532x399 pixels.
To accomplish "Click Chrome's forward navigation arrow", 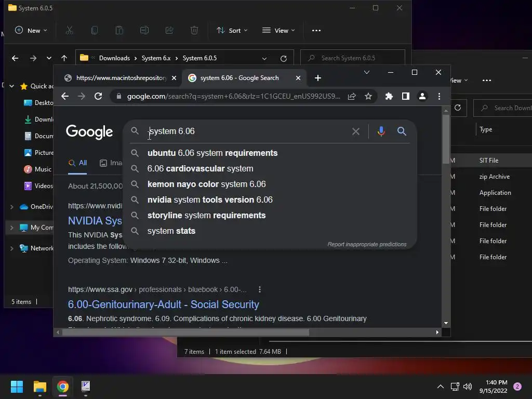I will click(82, 96).
